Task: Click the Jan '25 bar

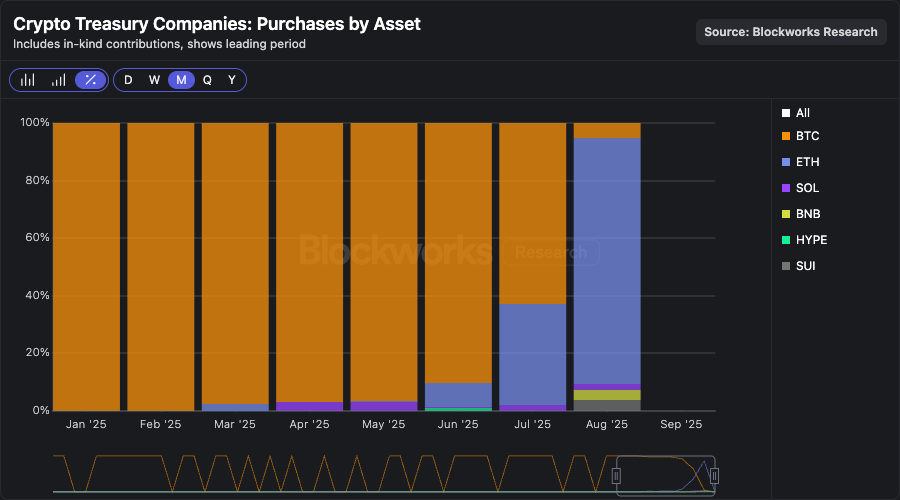Action: pyautogui.click(x=86, y=266)
